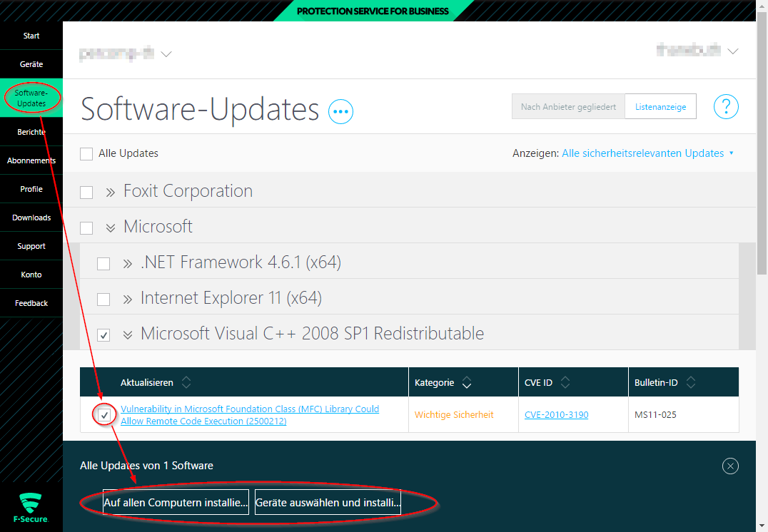
Task: Collapse Microsoft Visual C++ 2008 SP1 chevron
Action: pos(128,334)
